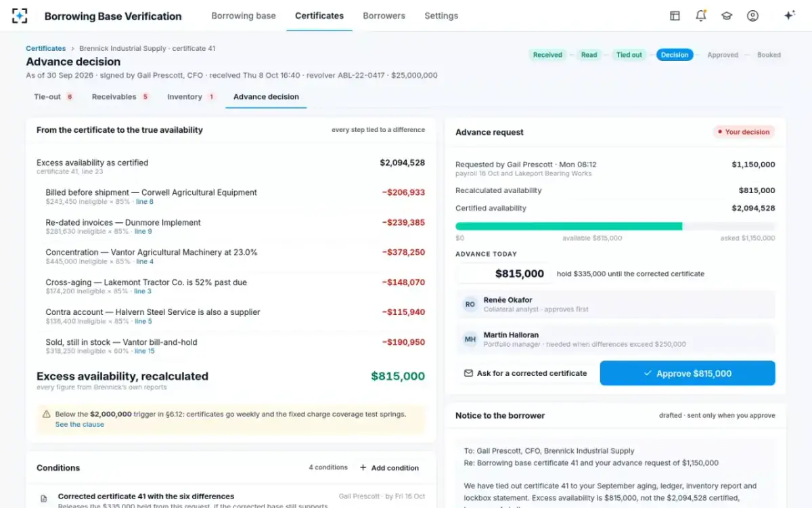Click the availability progress bar
Screen dimensions: 812x508
coord(615,226)
